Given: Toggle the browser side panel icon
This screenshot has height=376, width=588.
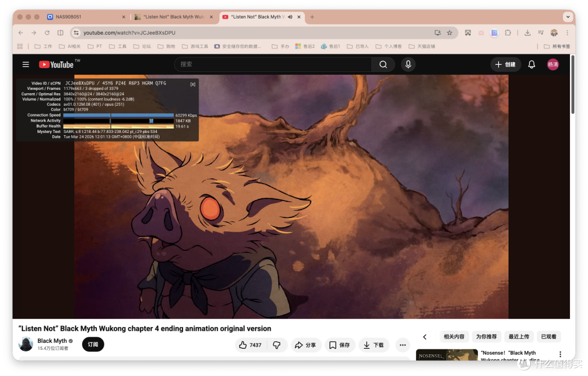Looking at the screenshot, I should [60, 33].
